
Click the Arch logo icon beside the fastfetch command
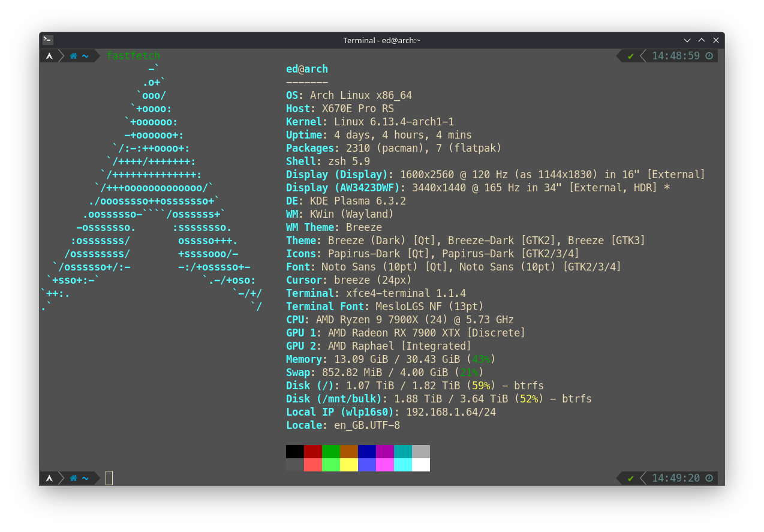click(x=49, y=56)
